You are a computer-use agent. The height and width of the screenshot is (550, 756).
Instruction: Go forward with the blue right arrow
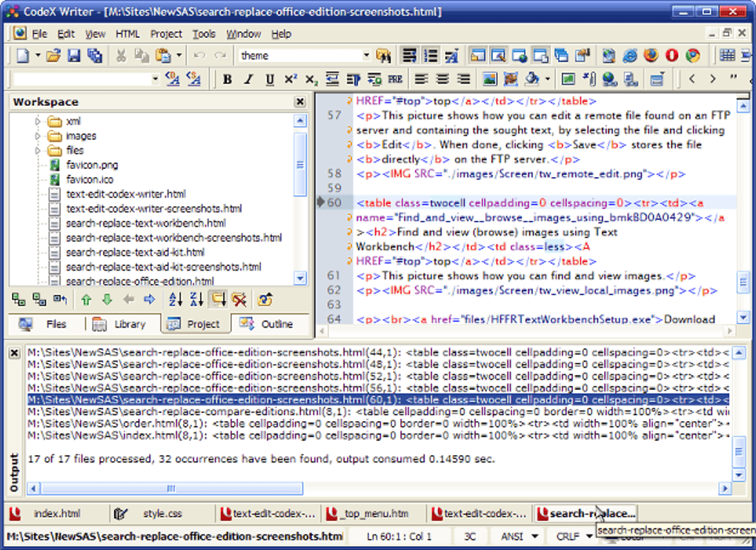150,299
